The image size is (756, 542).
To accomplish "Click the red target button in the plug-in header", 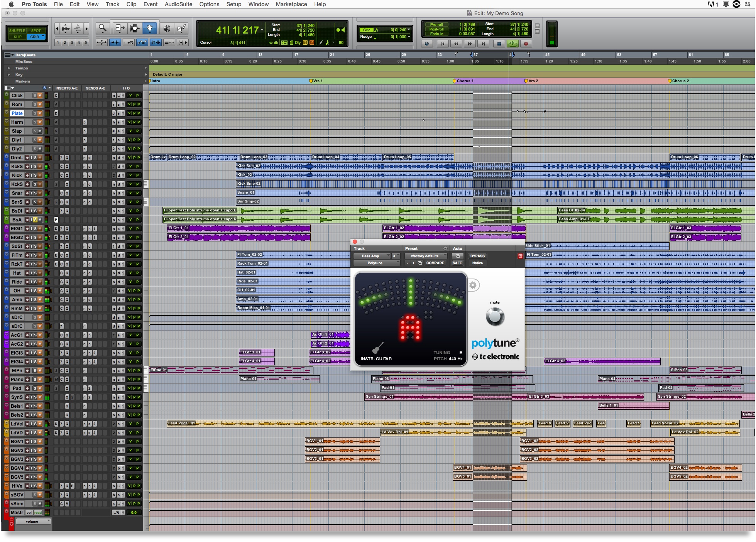I will coord(520,256).
